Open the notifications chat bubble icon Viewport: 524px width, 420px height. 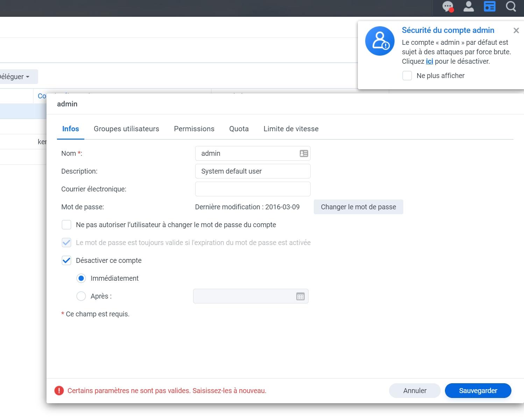[448, 7]
